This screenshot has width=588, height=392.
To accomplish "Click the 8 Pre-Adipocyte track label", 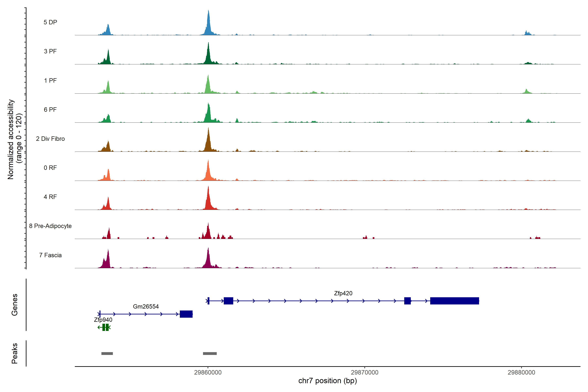I will tap(50, 226).
